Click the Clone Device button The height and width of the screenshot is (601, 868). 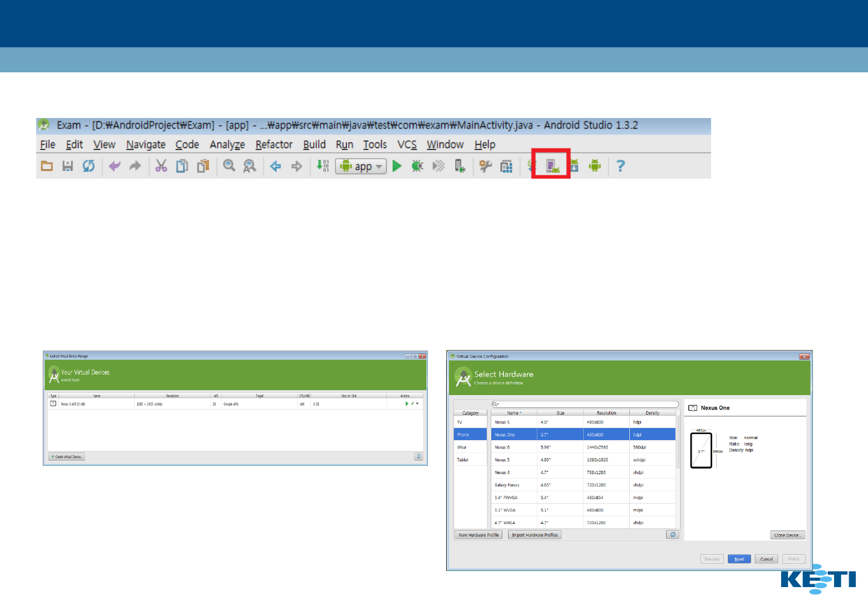click(x=787, y=535)
